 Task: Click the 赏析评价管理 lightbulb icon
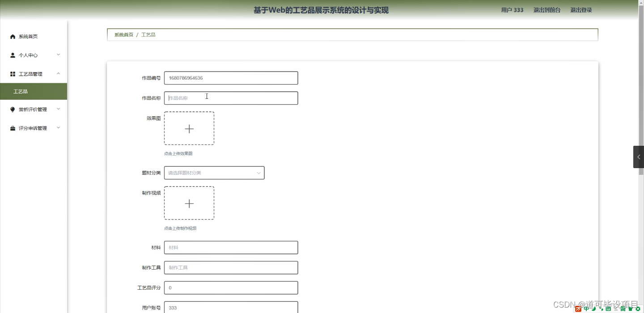coord(12,109)
